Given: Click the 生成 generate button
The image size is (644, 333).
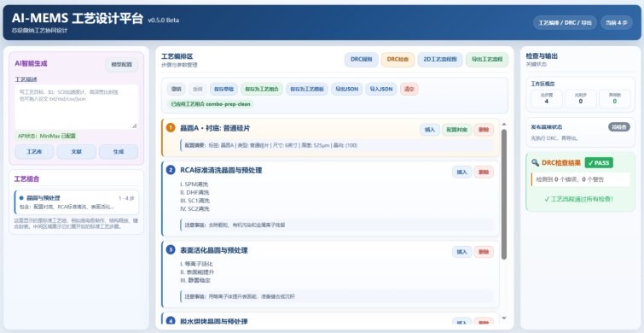Looking at the screenshot, I should 119,152.
